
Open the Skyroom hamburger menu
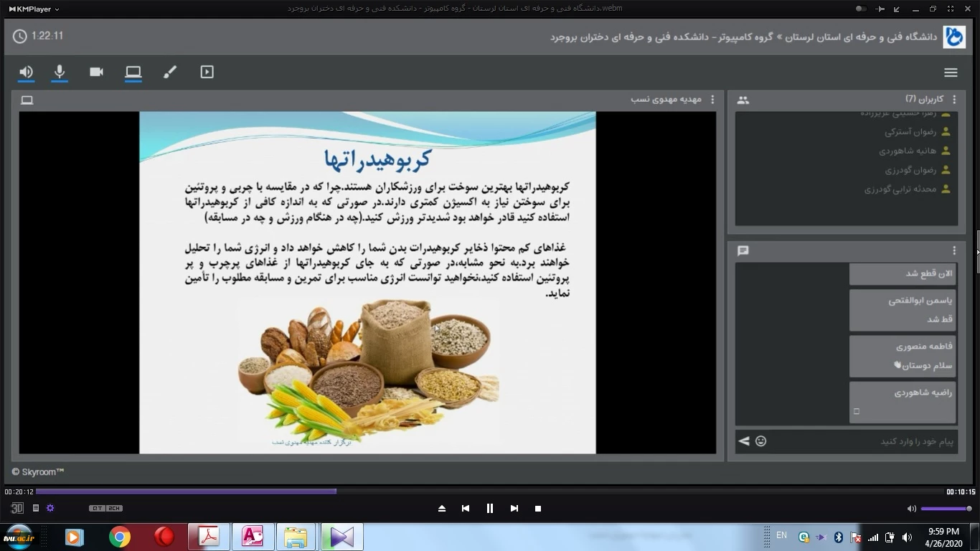pos(951,72)
